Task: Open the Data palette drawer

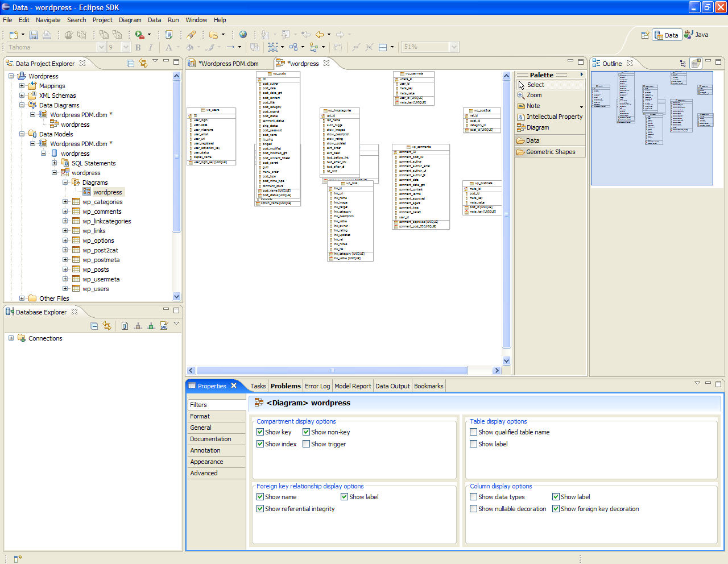Action: pos(550,140)
